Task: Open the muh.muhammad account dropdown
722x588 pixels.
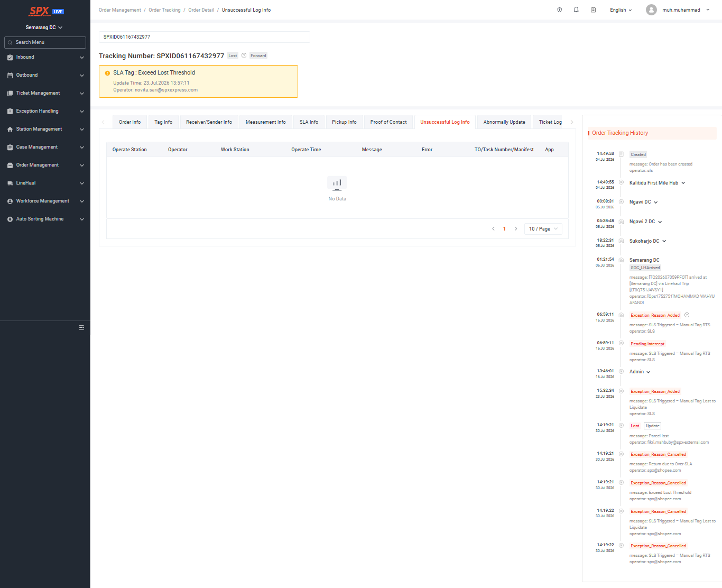Action: point(686,10)
